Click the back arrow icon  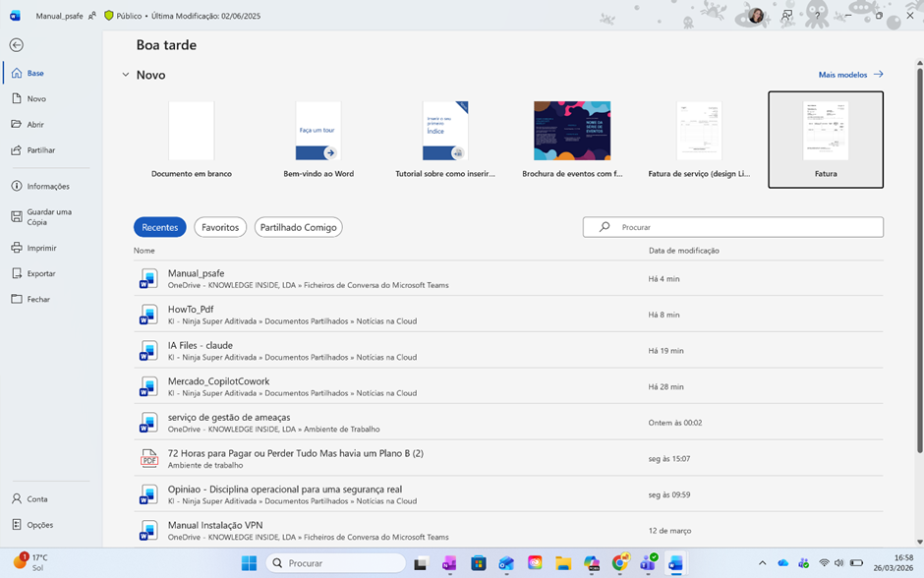tap(17, 45)
